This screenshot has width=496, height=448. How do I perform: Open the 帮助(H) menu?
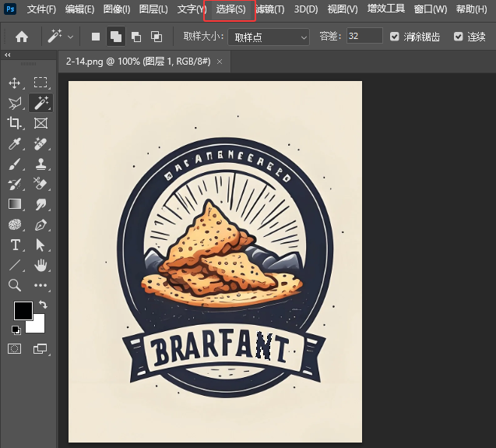[x=471, y=9]
